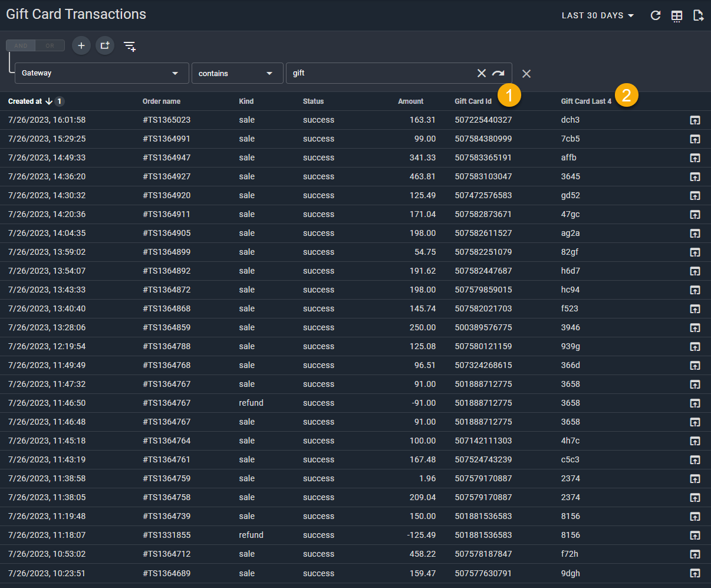The image size is (711, 588).
Task: Click the refresh data icon
Action: 655,16
